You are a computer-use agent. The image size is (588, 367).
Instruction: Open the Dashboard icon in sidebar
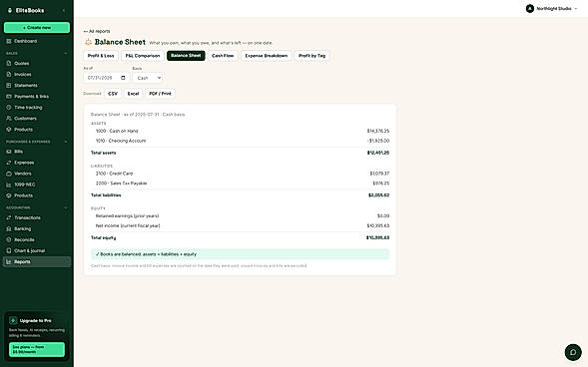pos(9,41)
